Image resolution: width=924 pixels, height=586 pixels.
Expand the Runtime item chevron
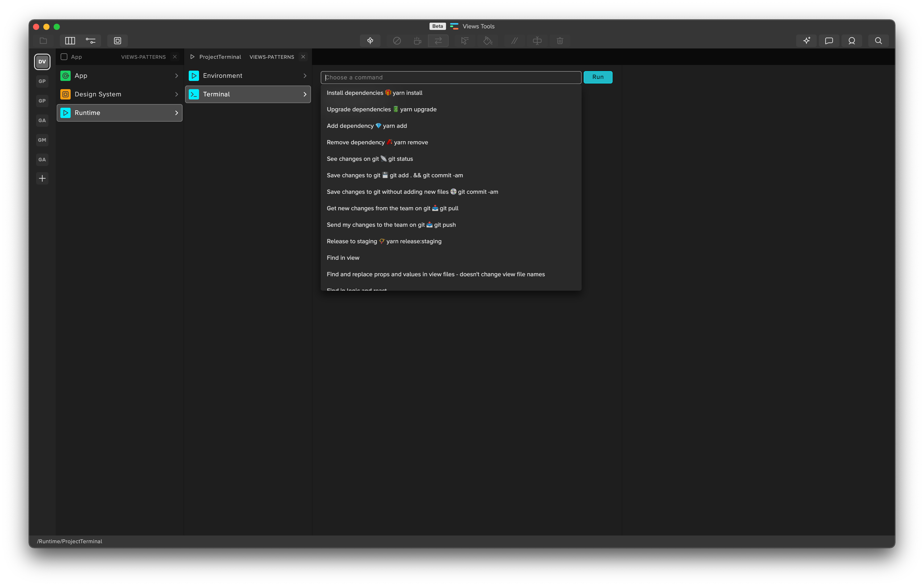[x=177, y=113]
